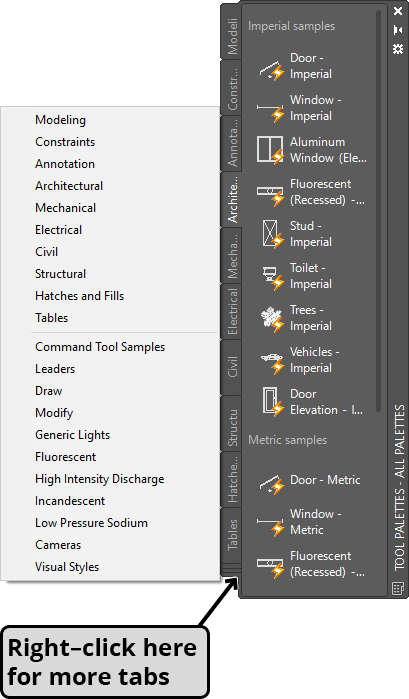Image resolution: width=409 pixels, height=699 pixels.
Task: Open the Civil palette tab
Action: click(x=231, y=368)
